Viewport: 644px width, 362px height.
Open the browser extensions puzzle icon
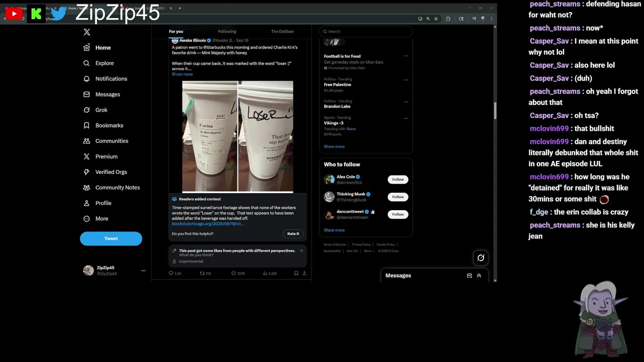448,19
